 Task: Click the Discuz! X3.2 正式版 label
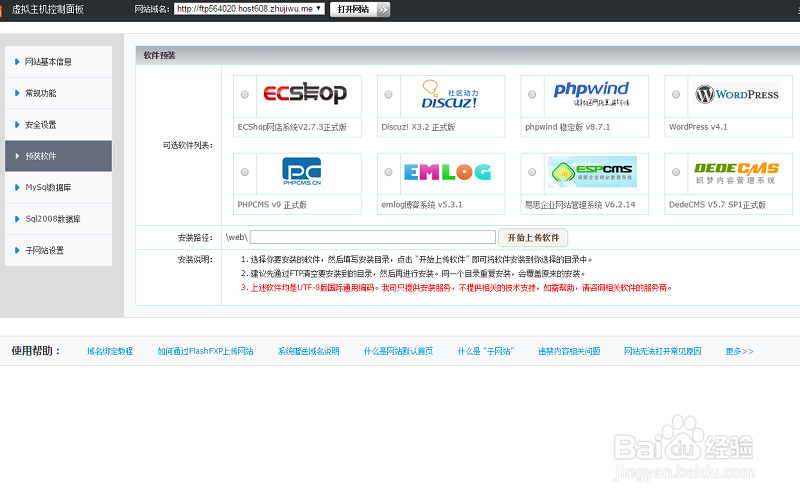pyautogui.click(x=418, y=127)
